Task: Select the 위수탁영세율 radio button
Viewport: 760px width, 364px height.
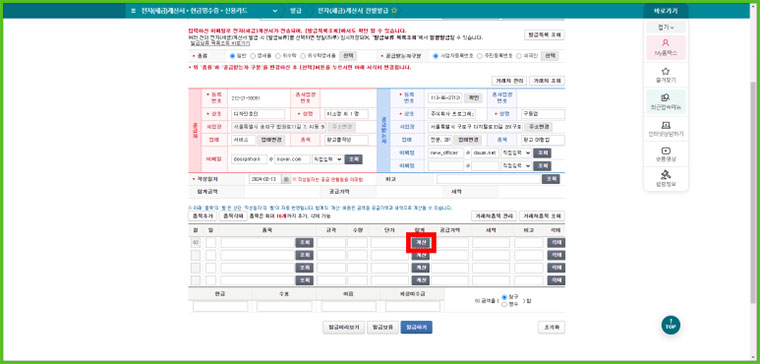Action: 303,56
